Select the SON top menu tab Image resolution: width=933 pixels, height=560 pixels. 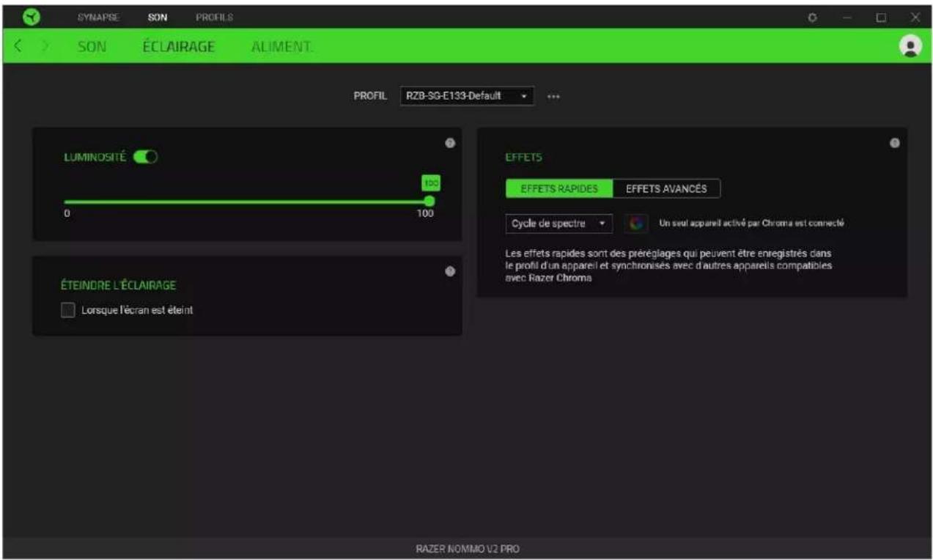[158, 17]
